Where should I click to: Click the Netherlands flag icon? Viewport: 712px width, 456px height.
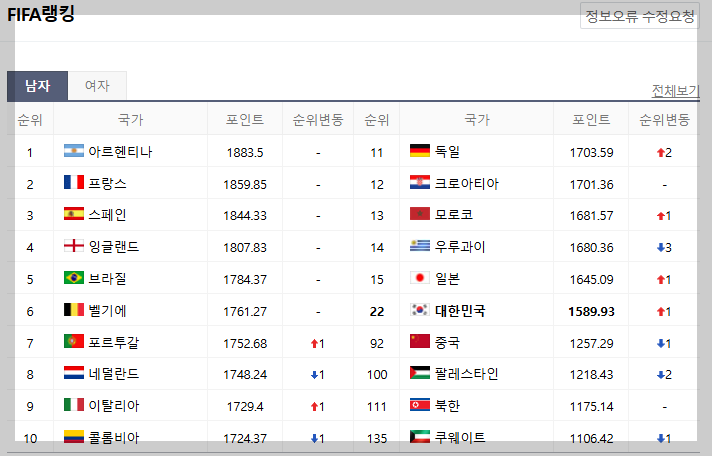coord(74,373)
